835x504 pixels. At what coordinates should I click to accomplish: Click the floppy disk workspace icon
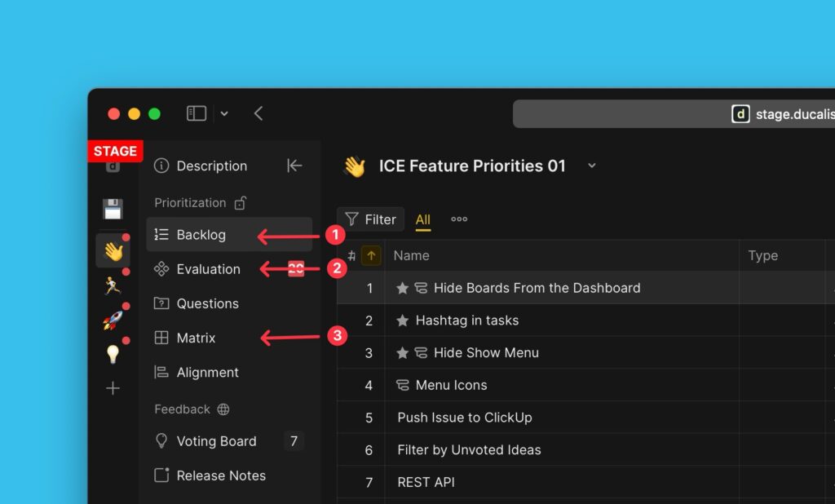point(113,209)
